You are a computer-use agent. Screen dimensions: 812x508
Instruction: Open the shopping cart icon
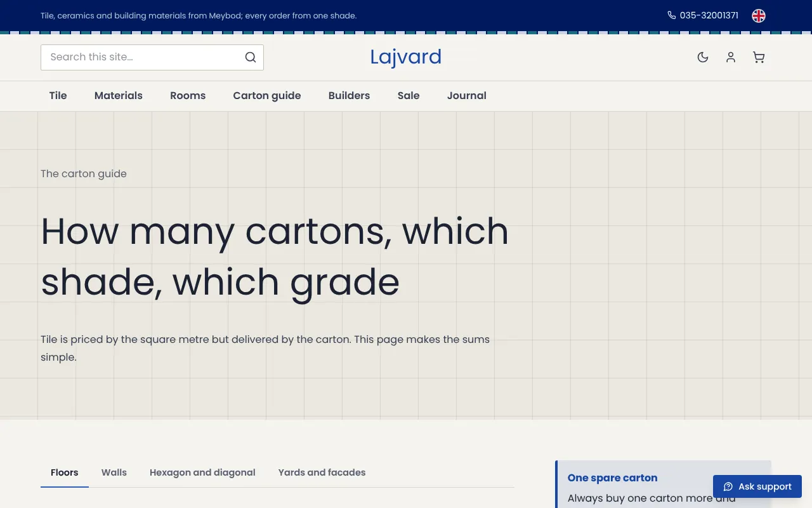pos(759,57)
